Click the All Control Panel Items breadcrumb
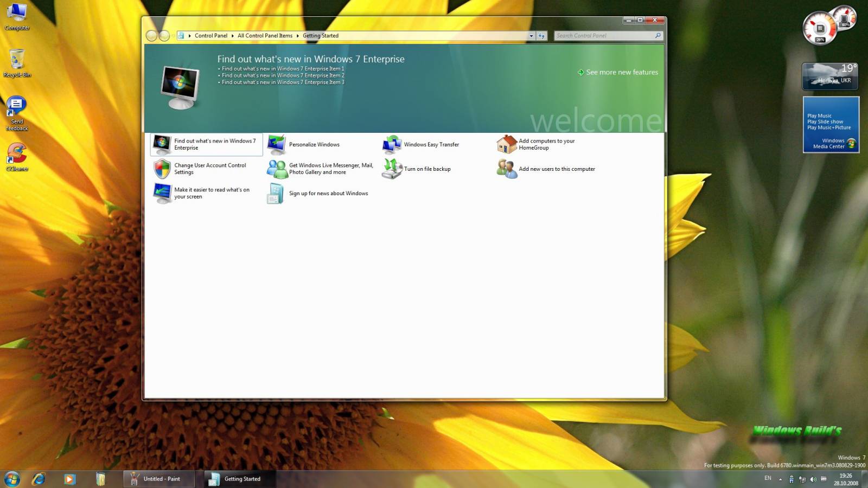The width and height of the screenshot is (868, 488). pyautogui.click(x=265, y=36)
